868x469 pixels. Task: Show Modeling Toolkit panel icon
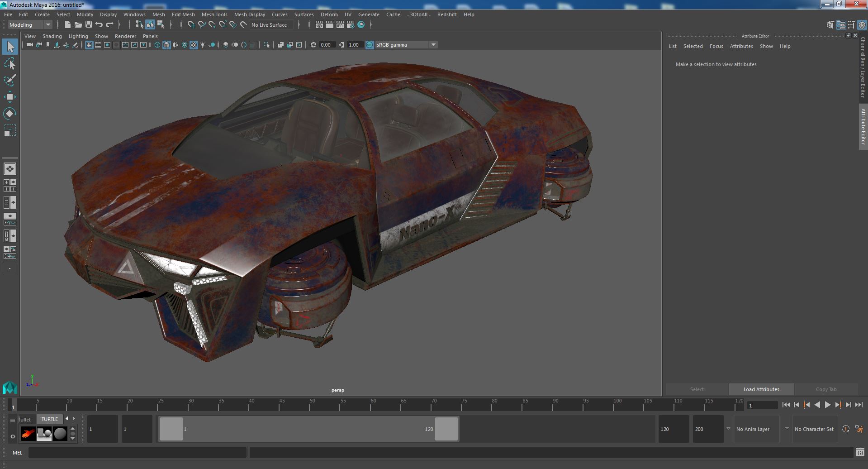830,25
